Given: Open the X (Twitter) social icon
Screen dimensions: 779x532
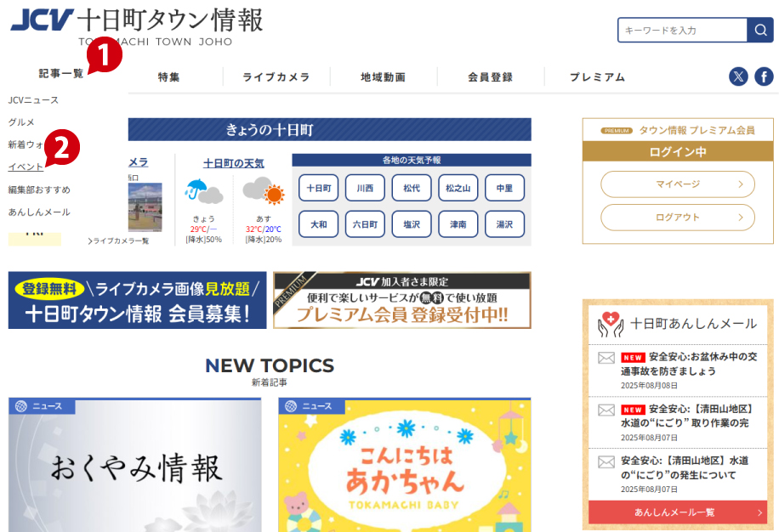Looking at the screenshot, I should 738,76.
